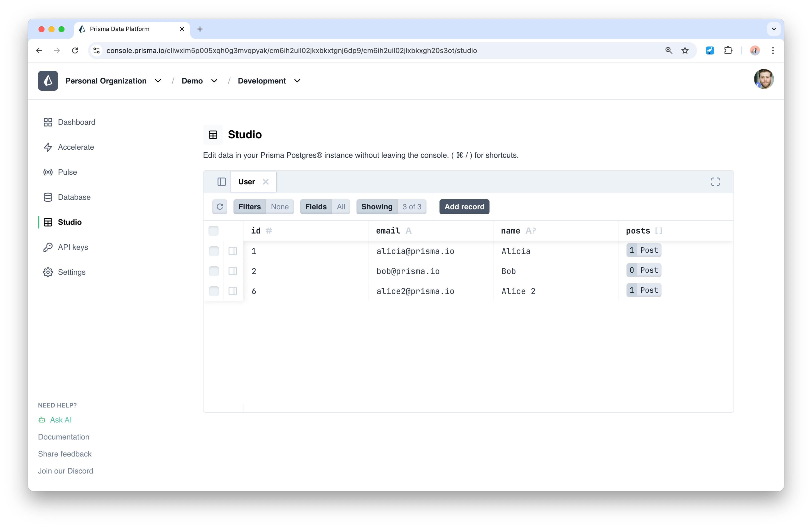
Task: Navigate to the Database section
Action: click(x=74, y=197)
